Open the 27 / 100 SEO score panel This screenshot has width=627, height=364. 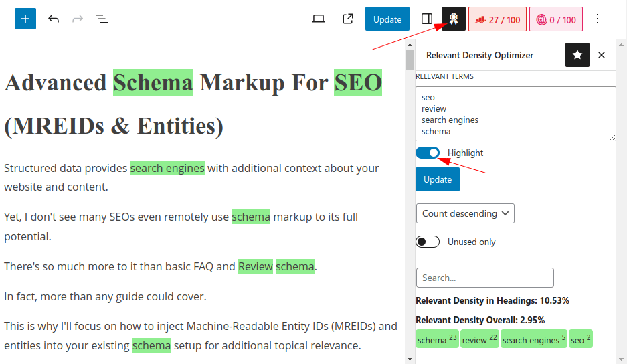click(x=497, y=19)
